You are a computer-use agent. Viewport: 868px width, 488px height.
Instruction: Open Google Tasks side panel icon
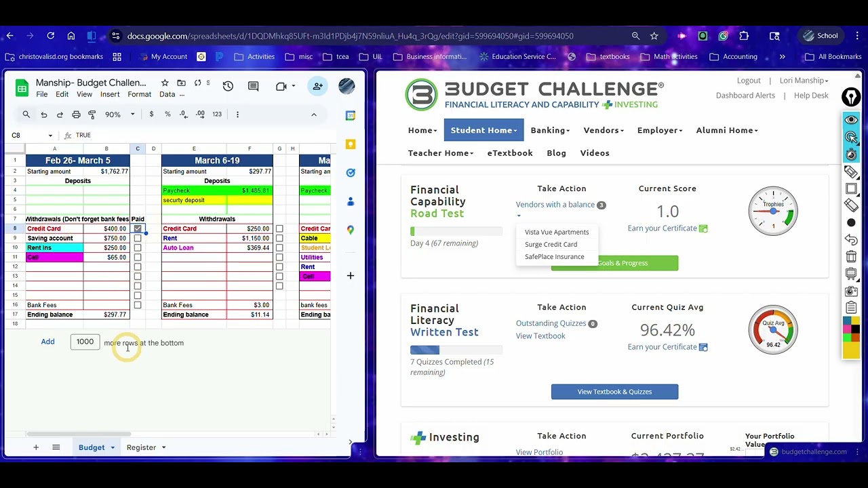[x=351, y=173]
